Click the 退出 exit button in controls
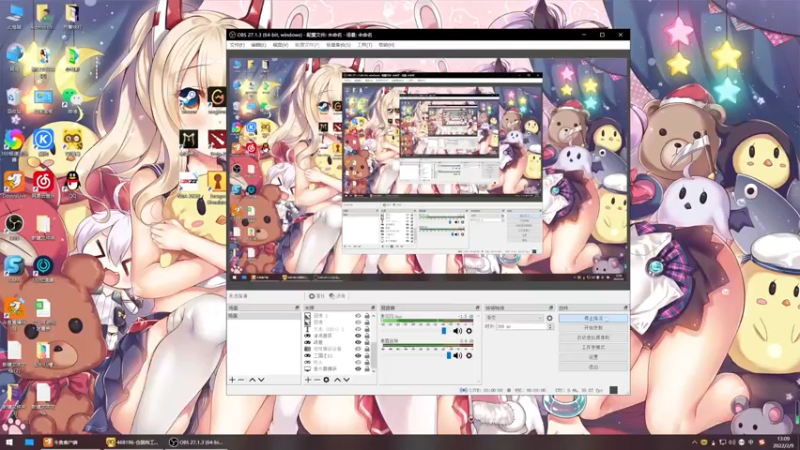This screenshot has height=450, width=800. (593, 366)
